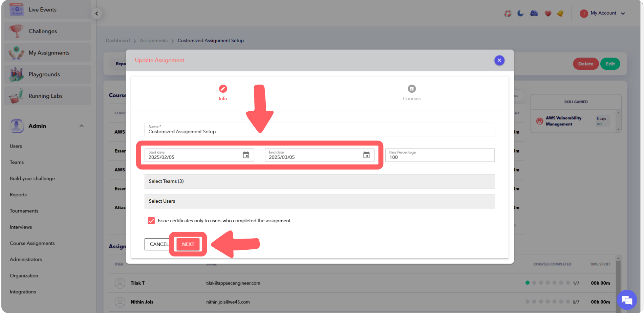Click the NEXT button

[x=188, y=244]
